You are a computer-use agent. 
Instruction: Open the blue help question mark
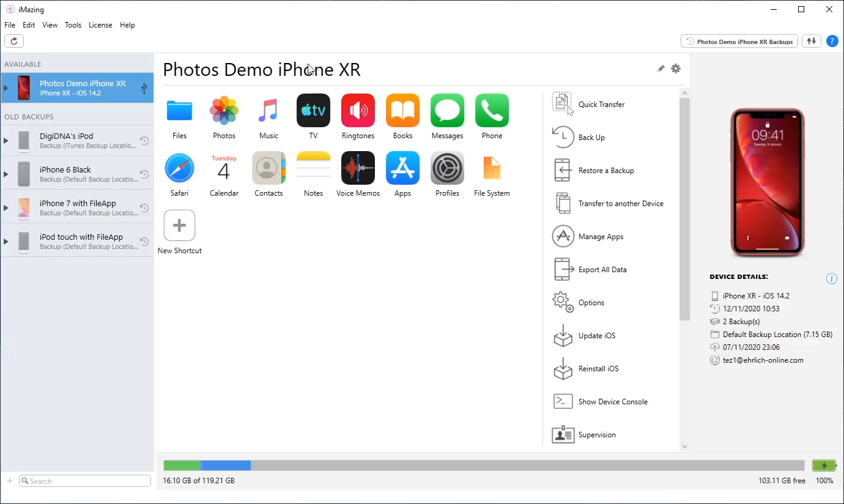click(x=832, y=41)
